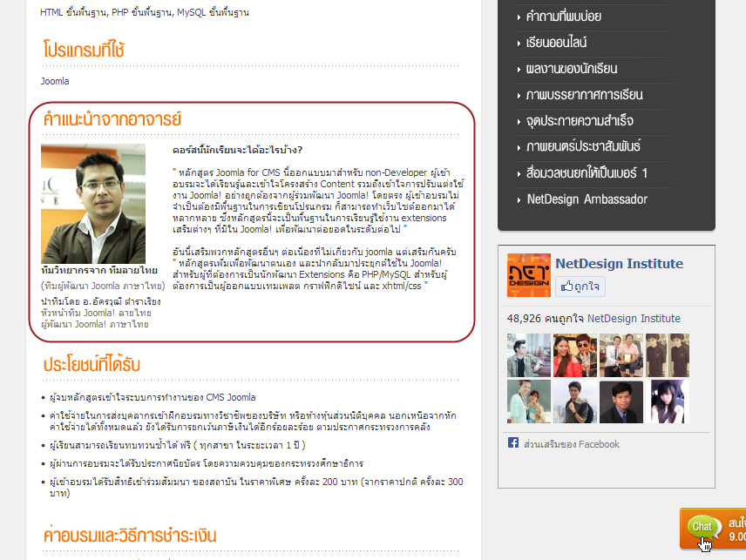The height and width of the screenshot is (560, 746).
Task: Click text คอร์สนี้นักเรียนจะได้อะไรบ้าง?
Action: [237, 150]
